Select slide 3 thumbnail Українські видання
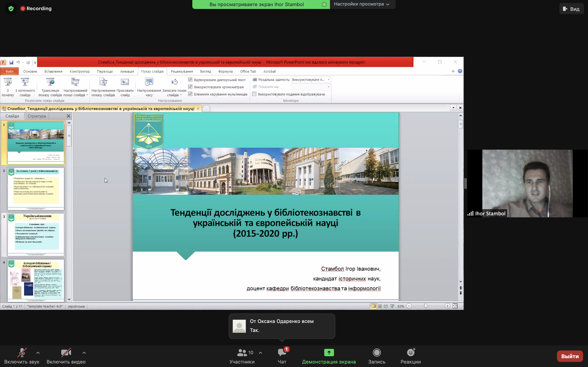This screenshot has height=367, width=588. click(x=36, y=234)
